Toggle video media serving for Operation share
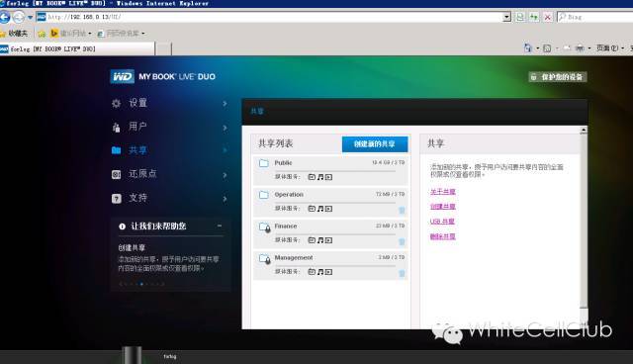Image resolution: width=633 pixels, height=364 pixels. click(328, 209)
